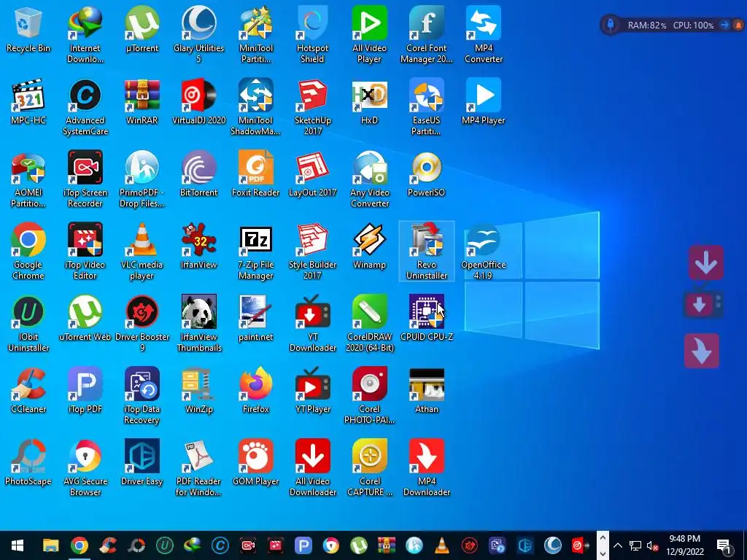
Task: Select PDF Reader for Windows icon
Action: coord(198,468)
